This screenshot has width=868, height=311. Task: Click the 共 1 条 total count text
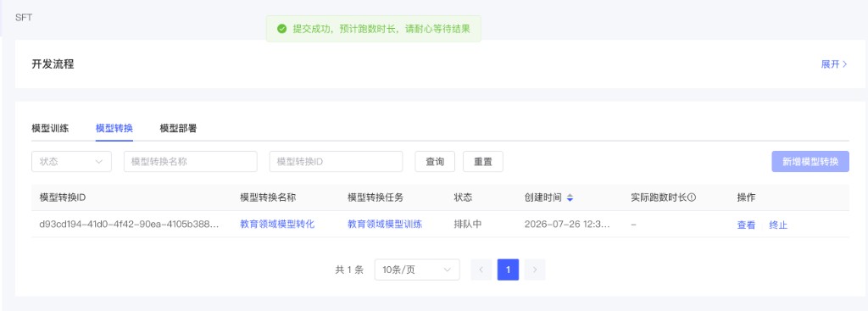349,270
